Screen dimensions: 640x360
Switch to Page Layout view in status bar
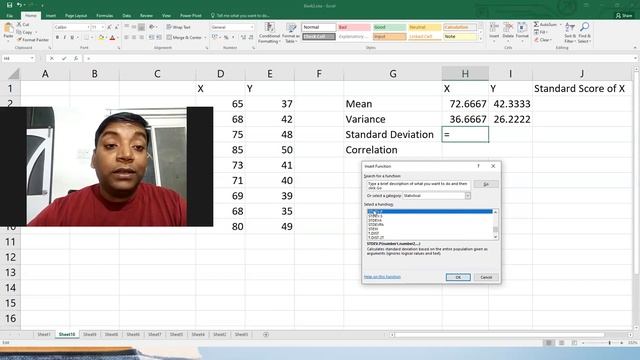(562, 343)
